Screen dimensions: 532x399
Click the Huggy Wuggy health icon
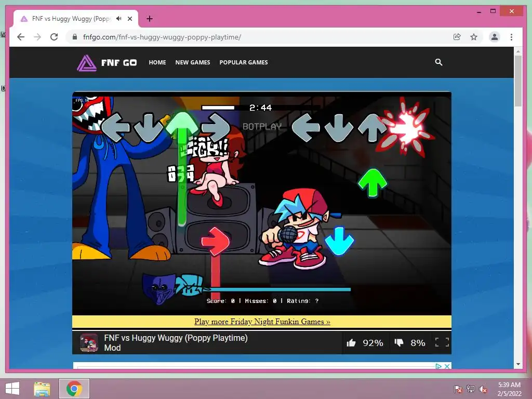coord(158,289)
